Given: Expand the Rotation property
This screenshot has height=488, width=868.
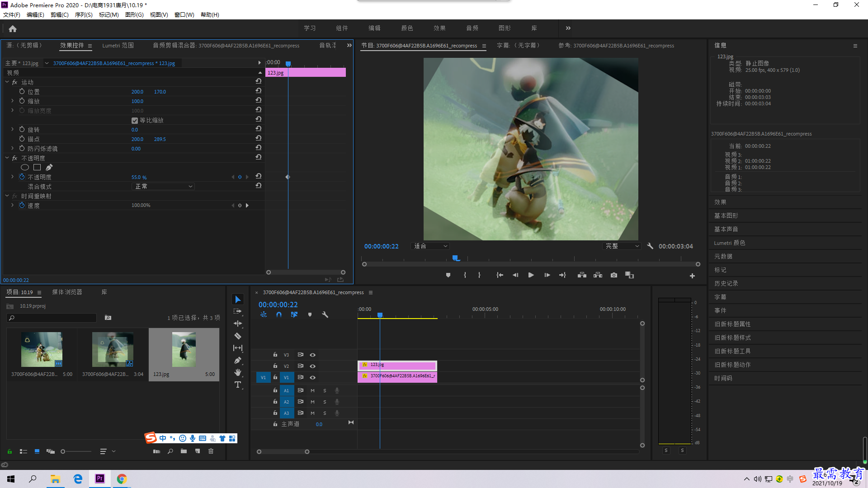Looking at the screenshot, I should click(12, 129).
